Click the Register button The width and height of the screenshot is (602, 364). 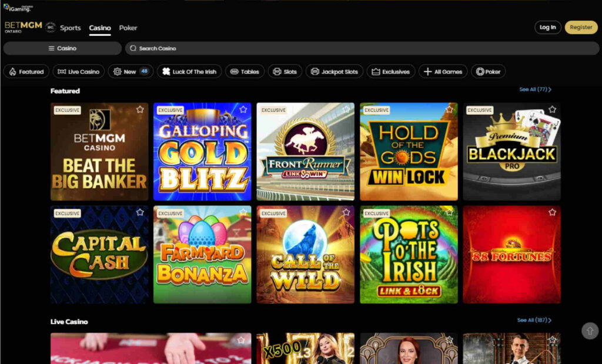tap(581, 27)
